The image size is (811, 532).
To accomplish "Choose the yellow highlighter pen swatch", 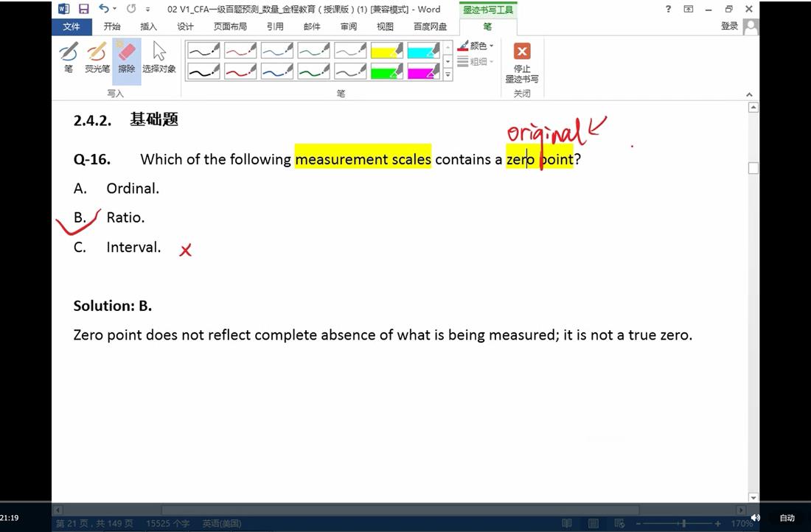I will click(x=386, y=50).
